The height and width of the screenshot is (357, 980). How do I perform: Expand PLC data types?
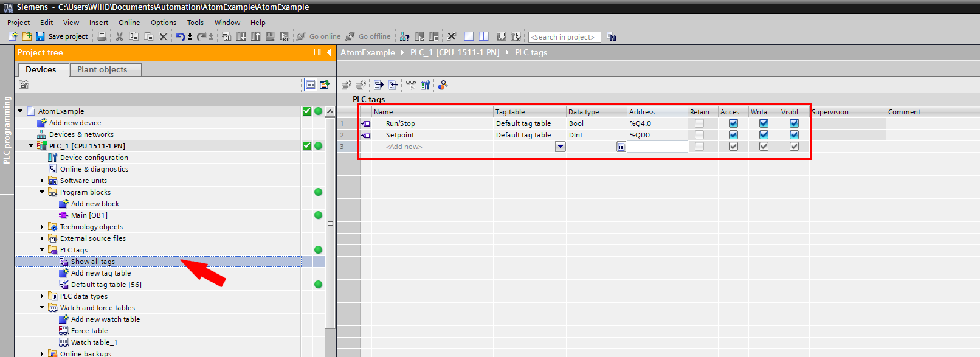[x=42, y=296]
